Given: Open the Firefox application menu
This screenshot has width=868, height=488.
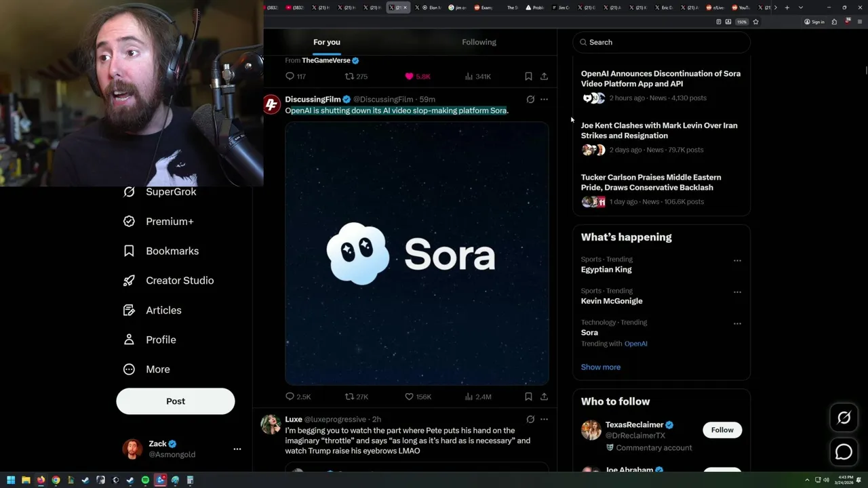Looking at the screenshot, I should [x=859, y=22].
